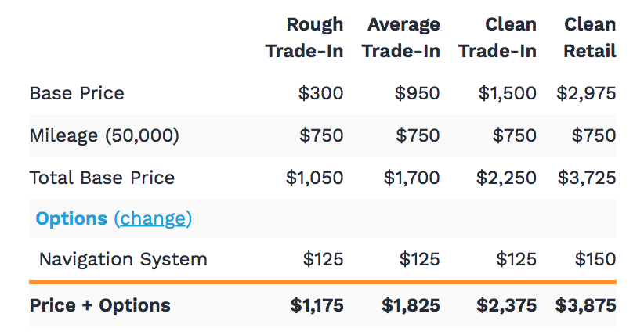The height and width of the screenshot is (335, 644).
Task: Select the $2,975 clean retail base price
Action: [586, 93]
